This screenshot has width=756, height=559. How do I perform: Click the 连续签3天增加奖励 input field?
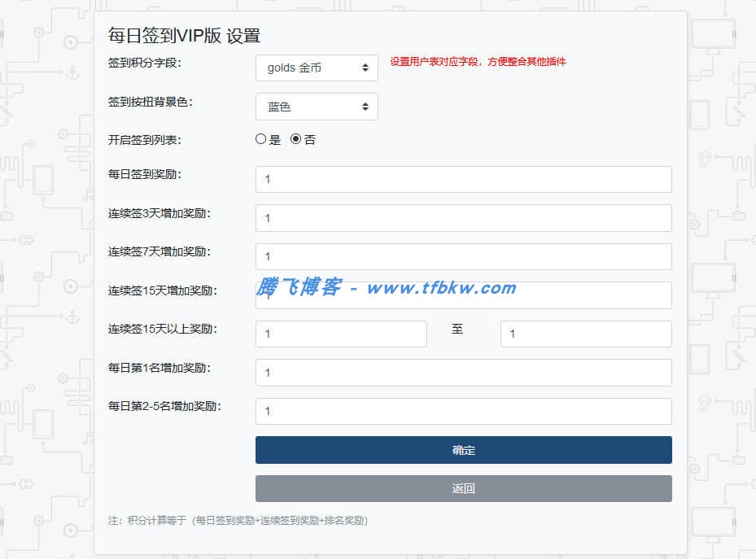(463, 218)
